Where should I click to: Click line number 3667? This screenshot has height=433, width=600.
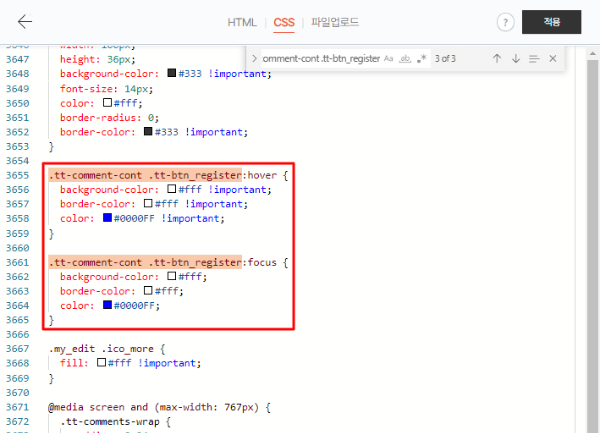(18, 348)
